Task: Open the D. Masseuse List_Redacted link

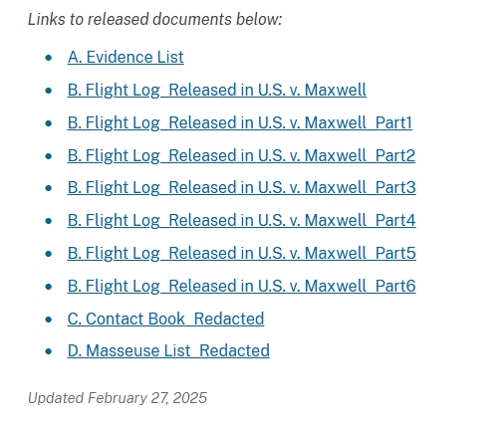Action: point(168,351)
